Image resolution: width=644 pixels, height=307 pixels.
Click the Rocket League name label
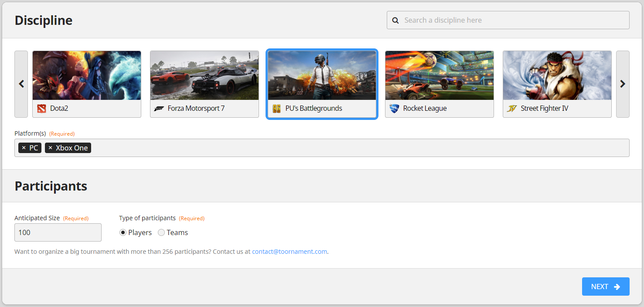pyautogui.click(x=425, y=108)
